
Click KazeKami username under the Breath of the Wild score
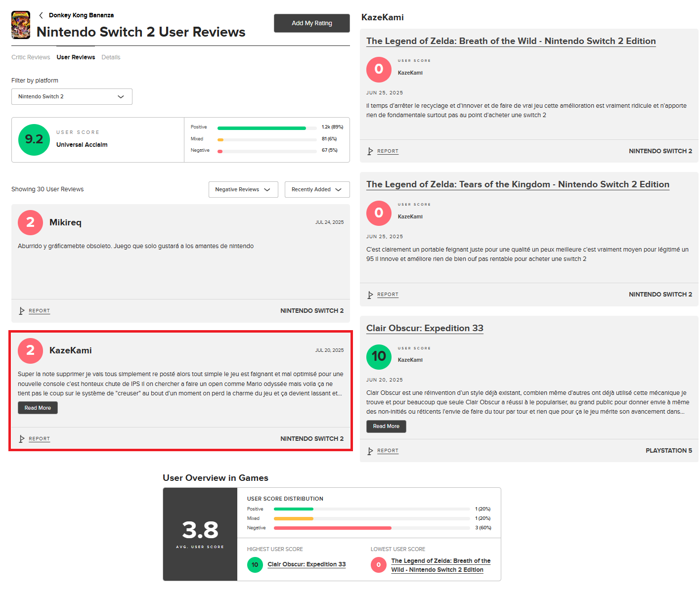(410, 73)
